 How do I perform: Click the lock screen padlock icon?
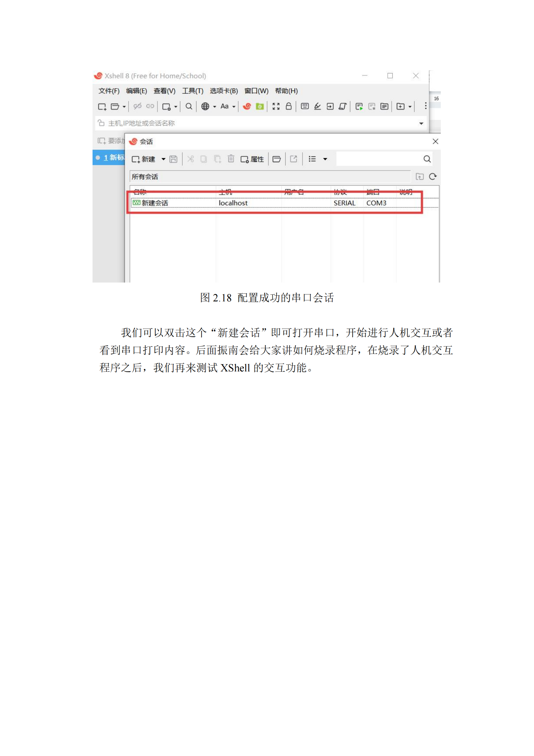pyautogui.click(x=289, y=106)
